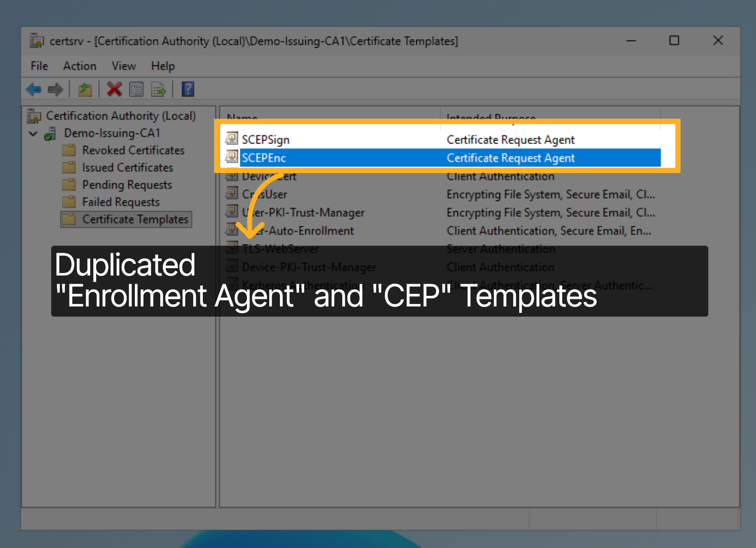This screenshot has height=548, width=756.
Task: Click the Forward arrow toolbar icon
Action: pos(55,90)
